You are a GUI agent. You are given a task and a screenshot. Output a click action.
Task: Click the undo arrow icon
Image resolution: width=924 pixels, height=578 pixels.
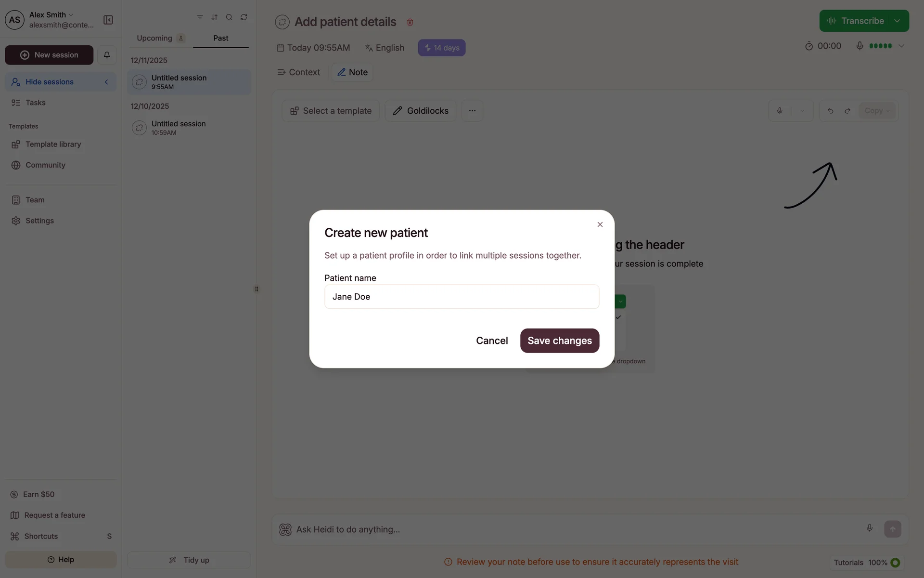830,111
